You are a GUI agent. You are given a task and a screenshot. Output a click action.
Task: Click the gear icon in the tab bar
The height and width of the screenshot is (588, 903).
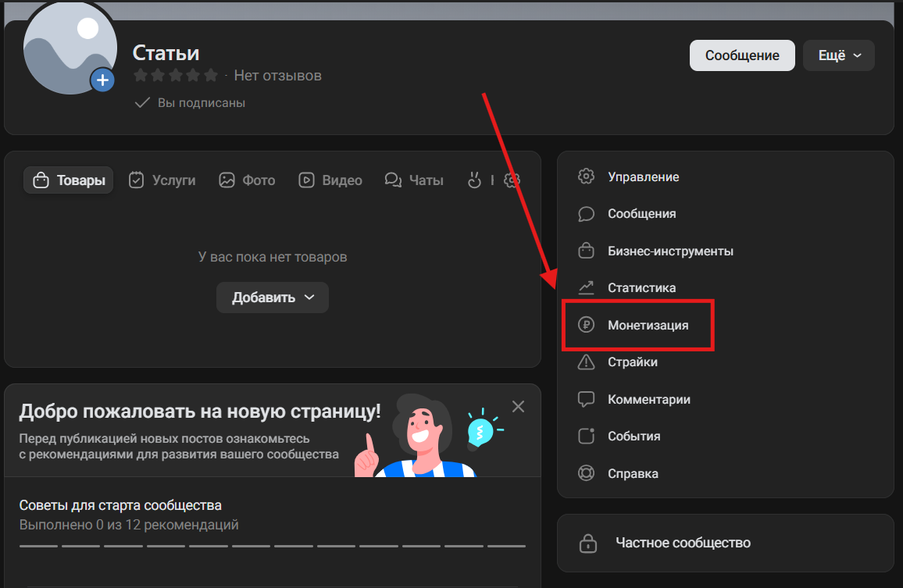pos(512,180)
